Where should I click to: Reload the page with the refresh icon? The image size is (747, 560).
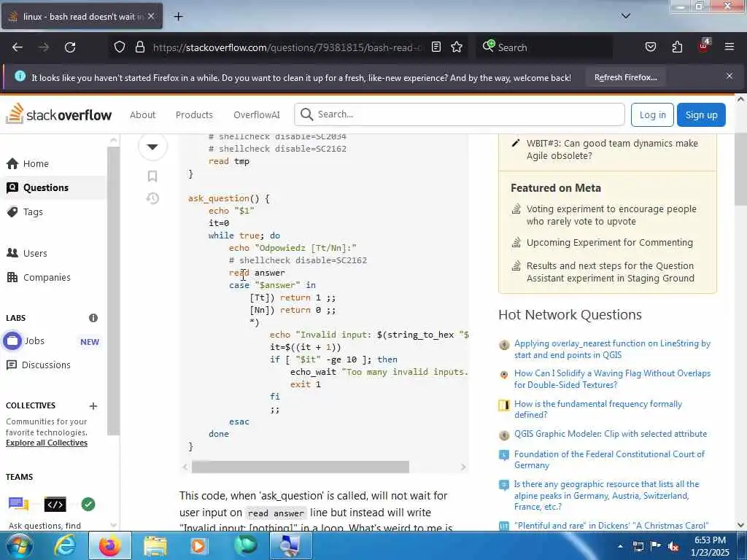(70, 47)
